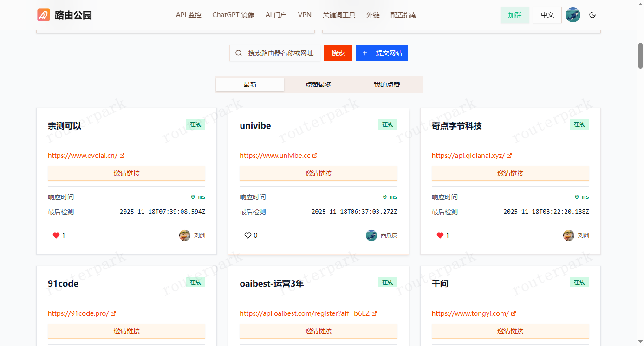Click the page vertical scrollbar thumb
The width and height of the screenshot is (644, 346).
(x=640, y=56)
